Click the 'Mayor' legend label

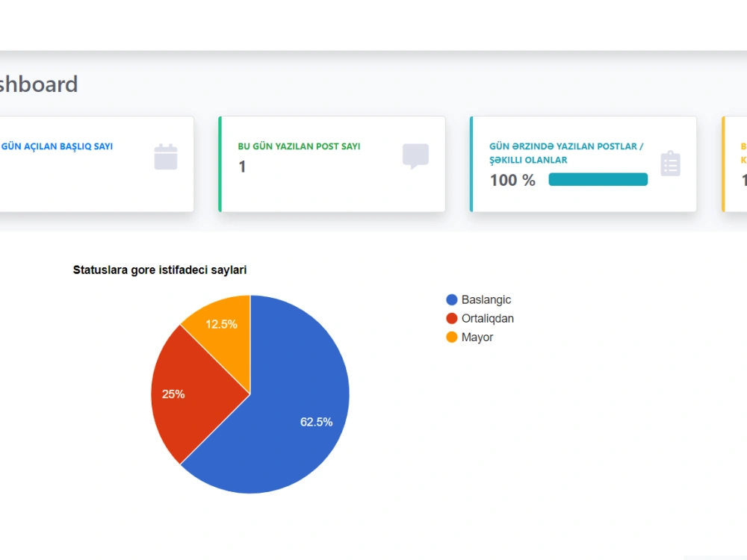point(477,337)
